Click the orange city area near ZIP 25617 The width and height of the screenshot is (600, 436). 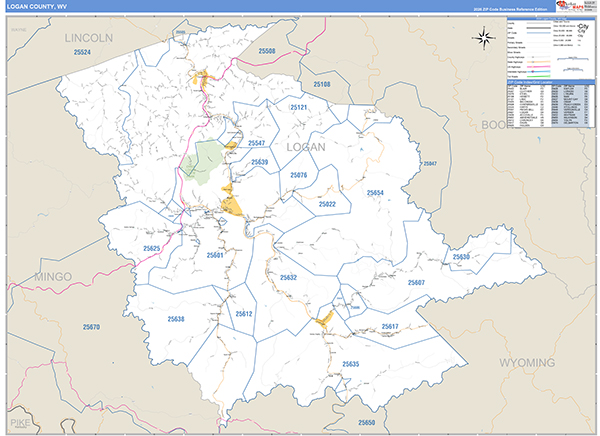point(325,319)
